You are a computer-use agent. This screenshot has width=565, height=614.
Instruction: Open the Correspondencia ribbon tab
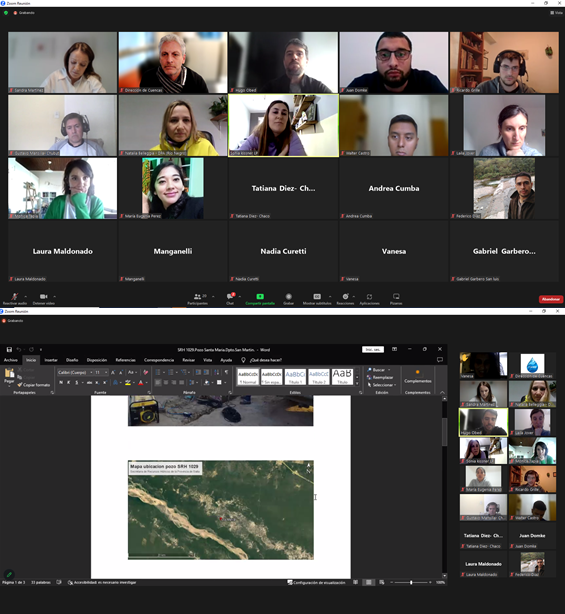(159, 360)
